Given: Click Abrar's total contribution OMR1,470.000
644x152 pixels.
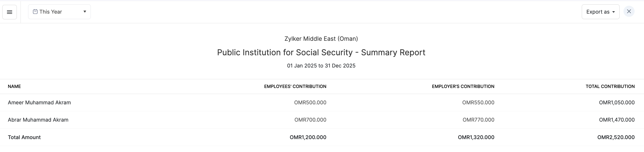Looking at the screenshot, I should tap(617, 120).
